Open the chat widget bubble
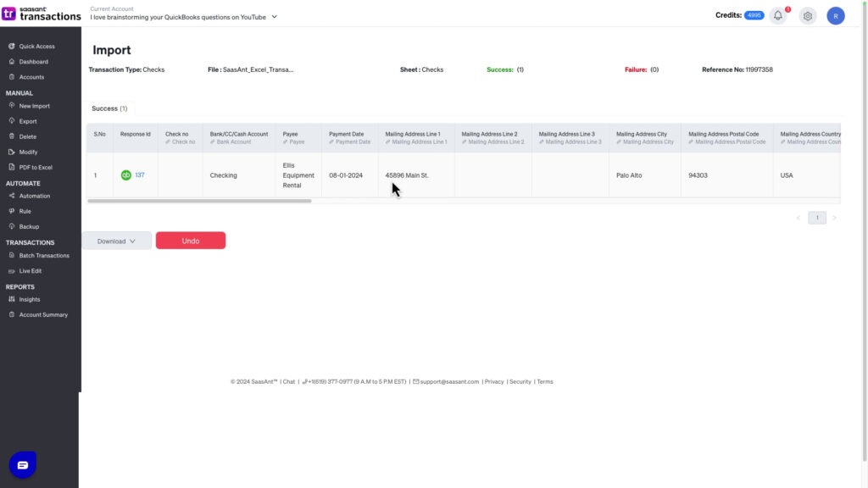The image size is (868, 488). coord(21,464)
